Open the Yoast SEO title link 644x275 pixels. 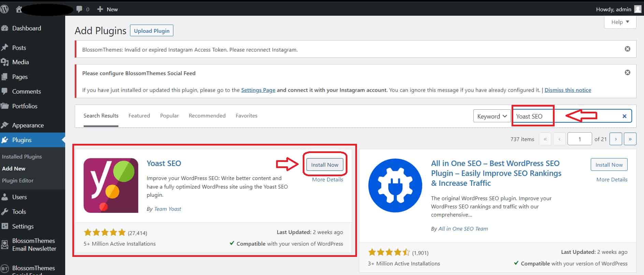[x=164, y=163]
